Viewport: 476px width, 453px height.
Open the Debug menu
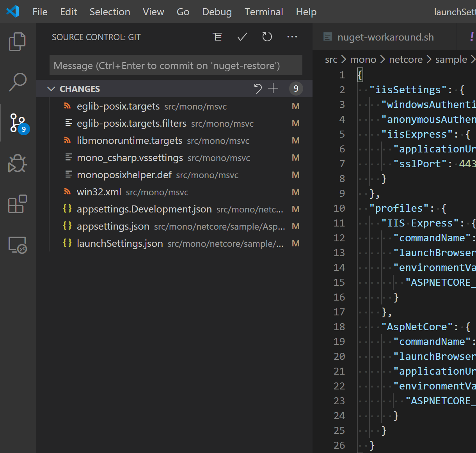coord(217,12)
